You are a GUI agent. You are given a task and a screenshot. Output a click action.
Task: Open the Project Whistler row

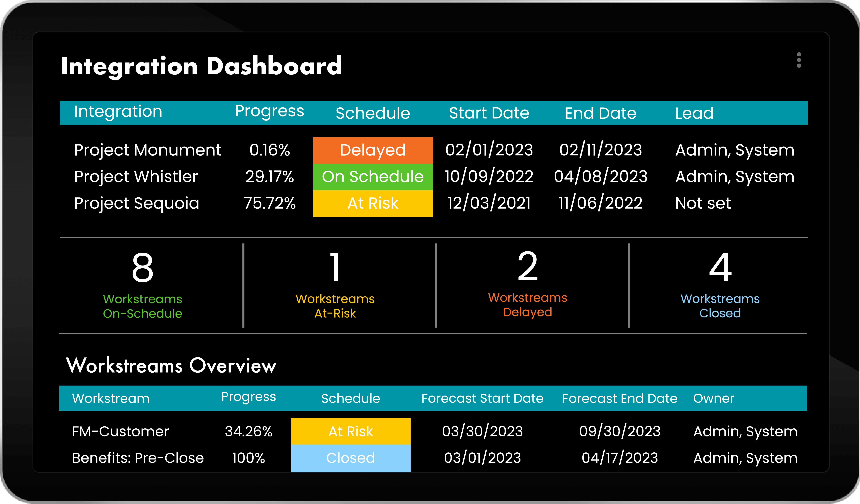tap(136, 177)
